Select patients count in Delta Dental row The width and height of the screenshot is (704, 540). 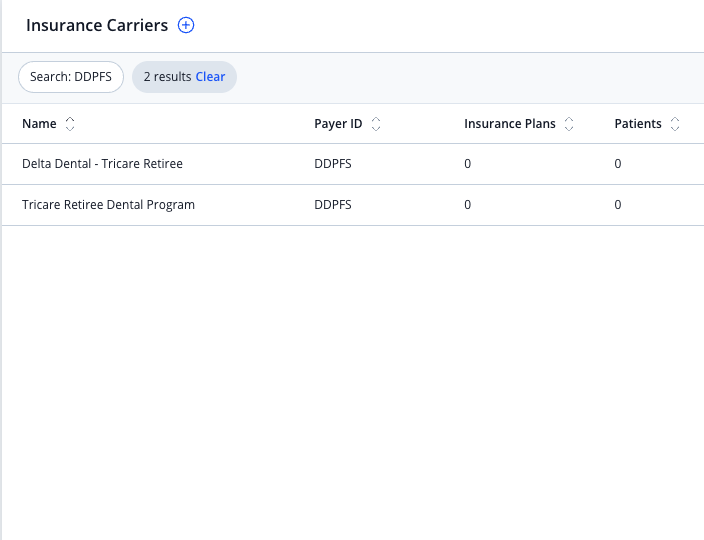coord(618,164)
